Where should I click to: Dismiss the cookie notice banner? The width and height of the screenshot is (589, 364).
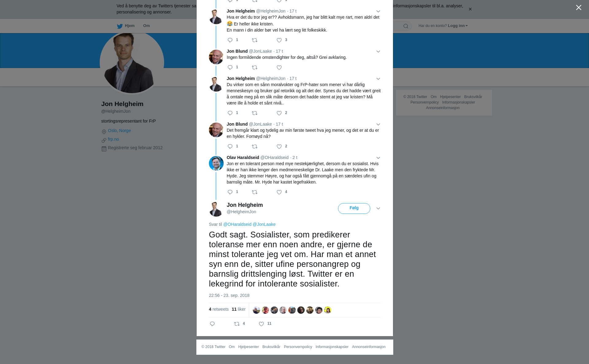pyautogui.click(x=470, y=9)
